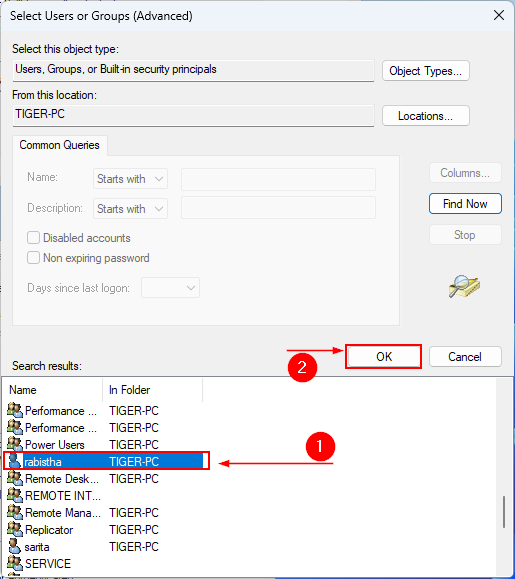
Task: Click the Cancel button
Action: point(465,356)
